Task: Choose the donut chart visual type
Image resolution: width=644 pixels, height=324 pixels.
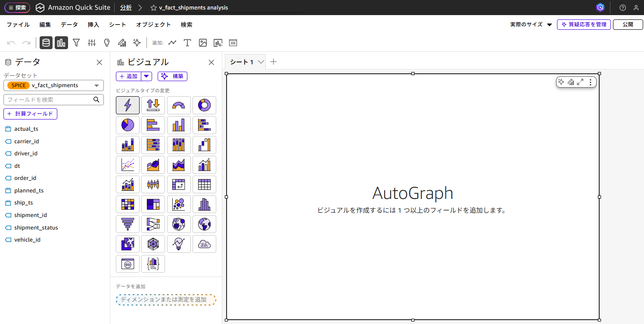Action: click(204, 105)
